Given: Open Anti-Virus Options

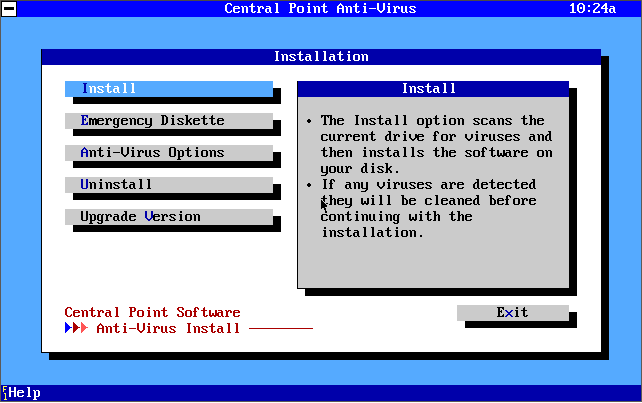Looking at the screenshot, I should click(x=168, y=153).
